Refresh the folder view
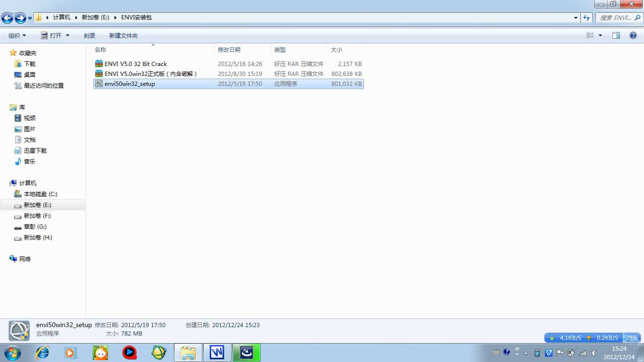The image size is (644, 362). [586, 18]
